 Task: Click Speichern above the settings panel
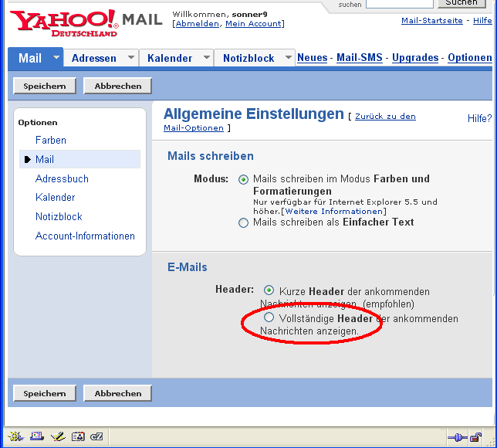point(45,86)
